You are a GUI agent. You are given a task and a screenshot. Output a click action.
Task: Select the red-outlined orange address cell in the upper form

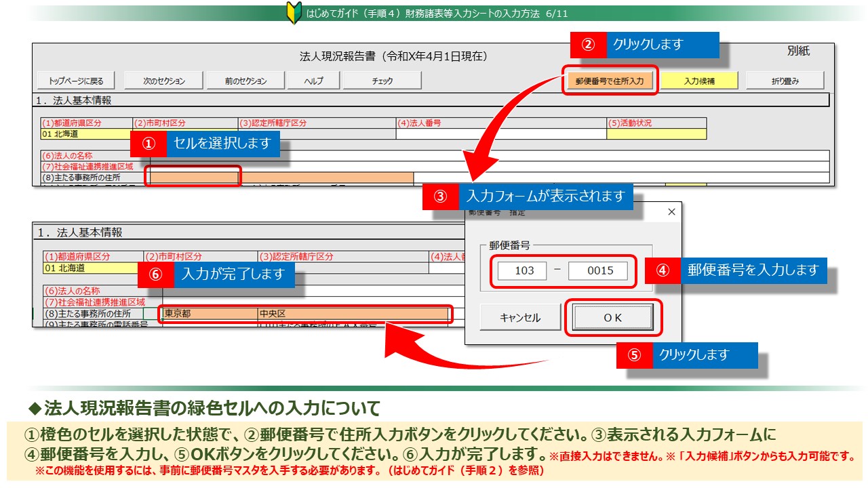(x=193, y=178)
